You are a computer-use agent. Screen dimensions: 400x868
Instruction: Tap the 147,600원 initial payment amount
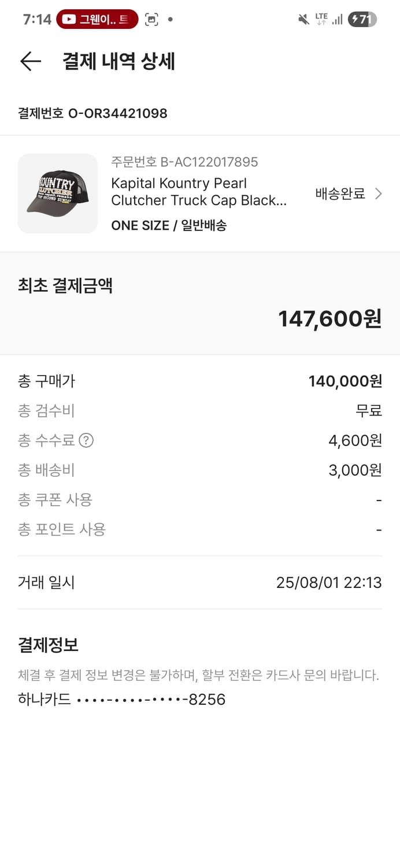(330, 318)
